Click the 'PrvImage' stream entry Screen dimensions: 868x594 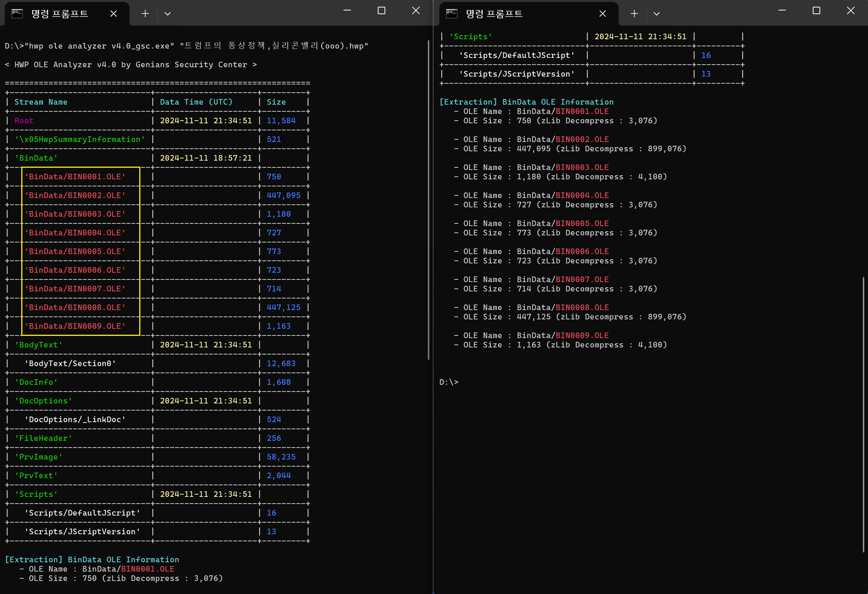(x=38, y=457)
